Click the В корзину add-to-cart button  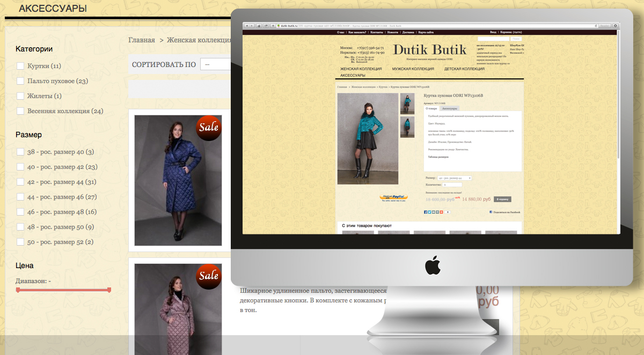click(x=502, y=199)
